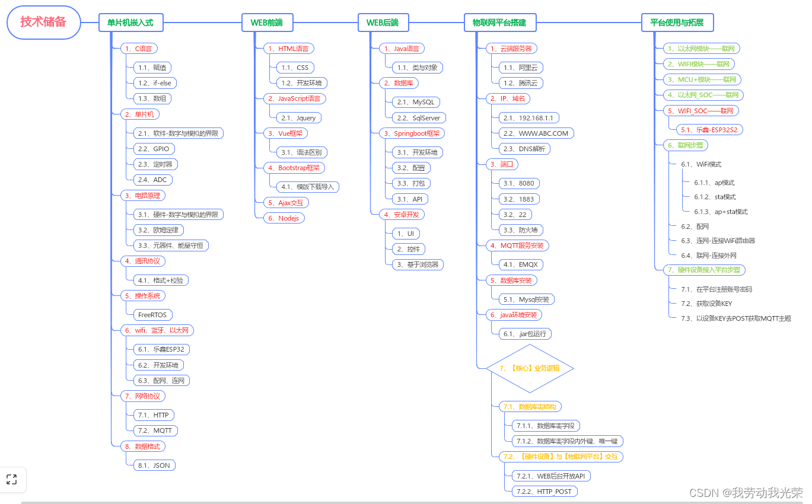Select the Springboot框架 node

coord(412,133)
